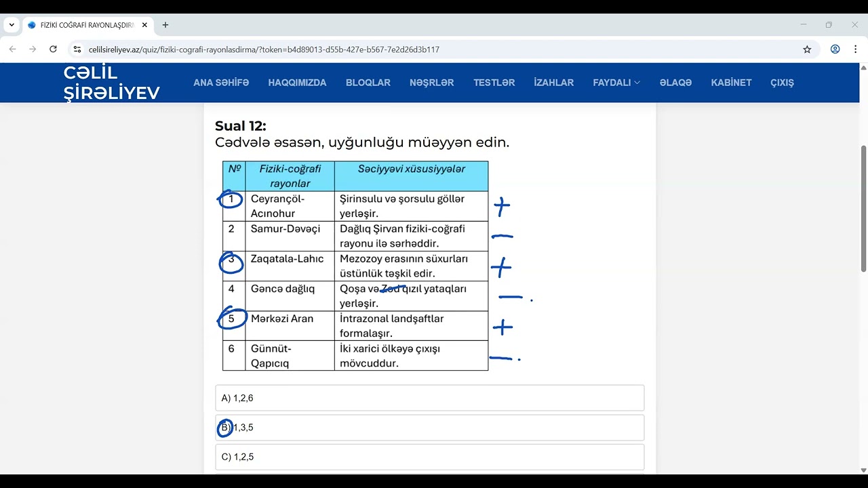Select answer option B) 1,3,5

(x=430, y=428)
